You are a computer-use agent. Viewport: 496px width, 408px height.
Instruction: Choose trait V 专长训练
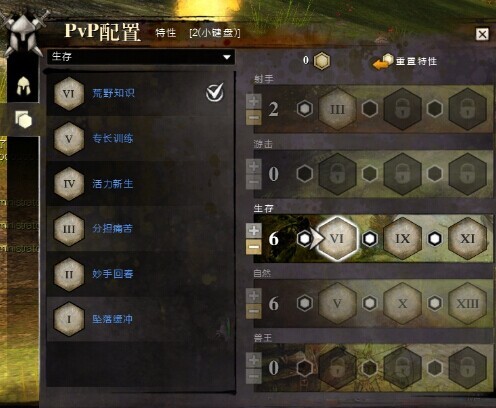pyautogui.click(x=141, y=139)
